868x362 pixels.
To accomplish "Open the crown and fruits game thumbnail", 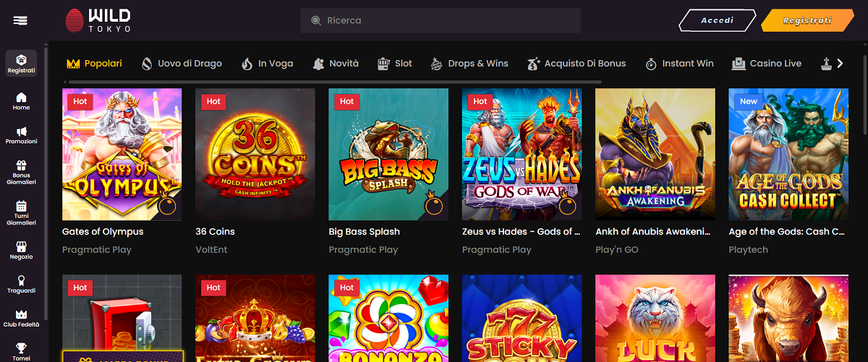I will coord(255,319).
